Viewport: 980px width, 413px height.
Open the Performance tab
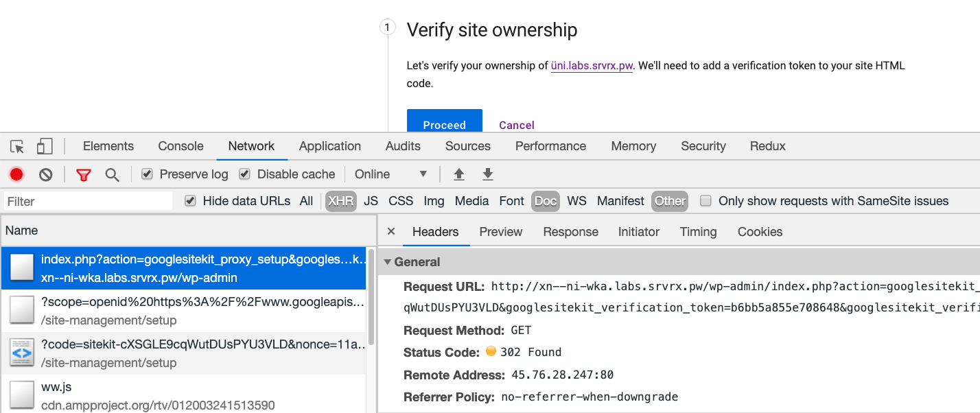pos(550,146)
